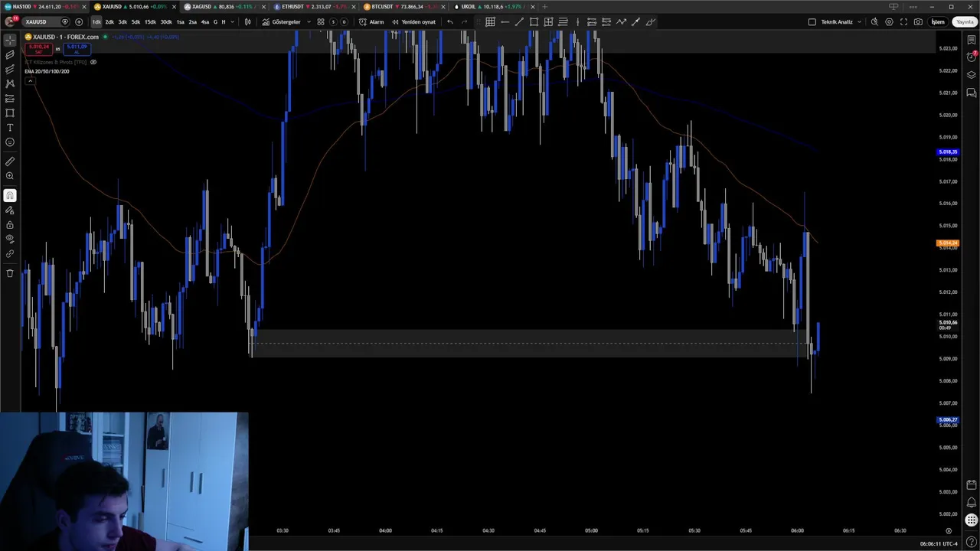
Task: Open the chart patterns tool
Action: [x=10, y=83]
